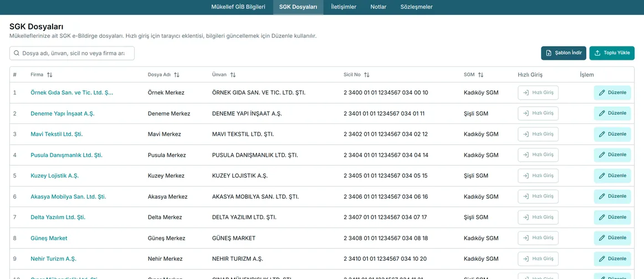This screenshot has width=644, height=279.
Task: Click Şişli SGM in Deneme Yapı row
Action: coord(476,113)
